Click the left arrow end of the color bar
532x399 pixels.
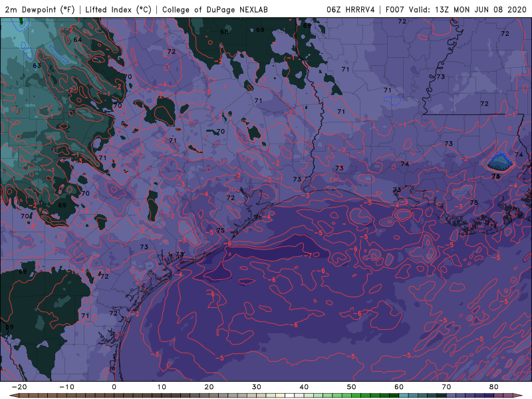pos(13,396)
